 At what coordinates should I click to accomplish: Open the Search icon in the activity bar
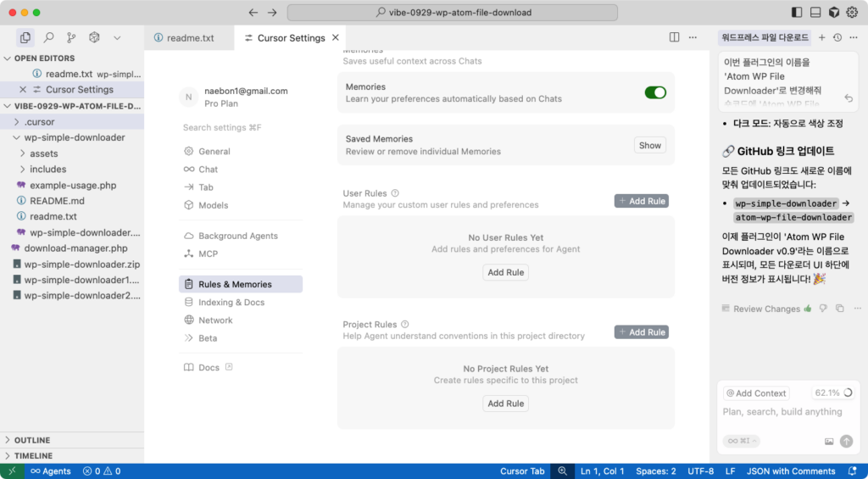tap(48, 38)
